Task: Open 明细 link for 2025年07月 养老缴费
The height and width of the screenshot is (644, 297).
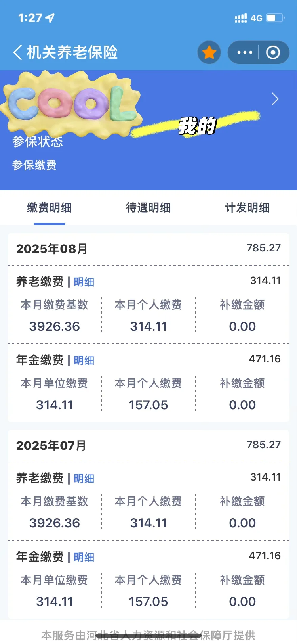Action: pos(84,479)
